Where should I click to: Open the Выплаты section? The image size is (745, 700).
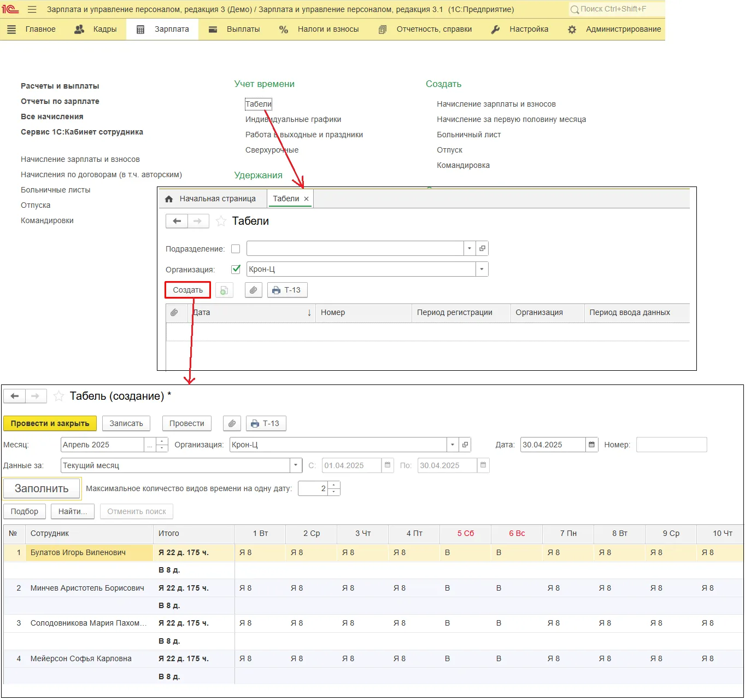pos(234,30)
